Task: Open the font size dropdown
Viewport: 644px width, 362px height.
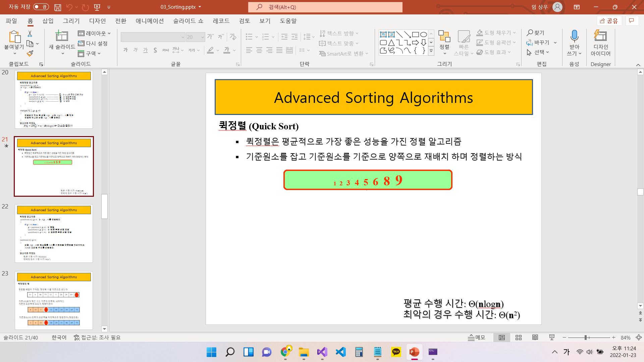Action: [x=203, y=37]
